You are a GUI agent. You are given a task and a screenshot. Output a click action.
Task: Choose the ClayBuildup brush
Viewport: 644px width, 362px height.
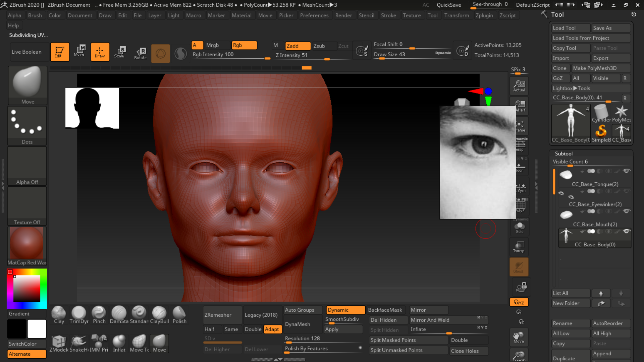159,315
